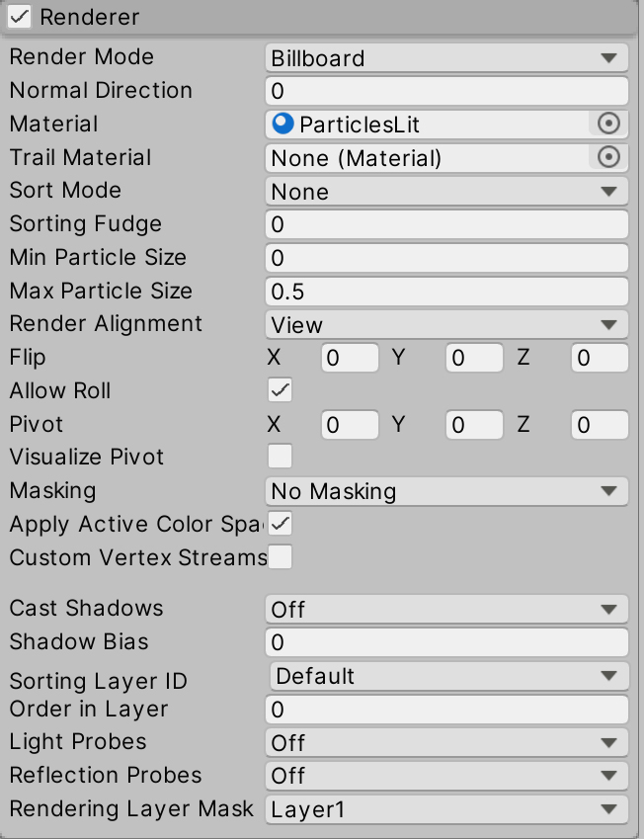
Task: Open the Sorting Layer ID dropdown
Action: click(x=449, y=676)
